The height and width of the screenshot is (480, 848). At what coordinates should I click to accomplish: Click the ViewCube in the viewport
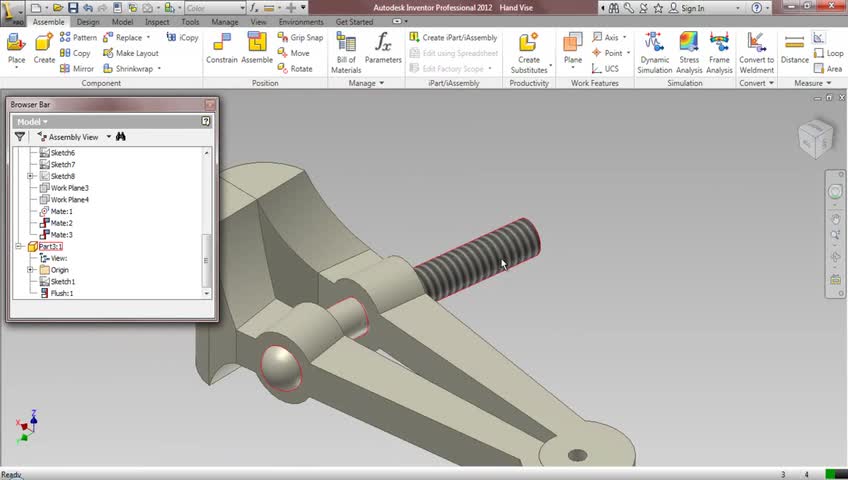[816, 139]
